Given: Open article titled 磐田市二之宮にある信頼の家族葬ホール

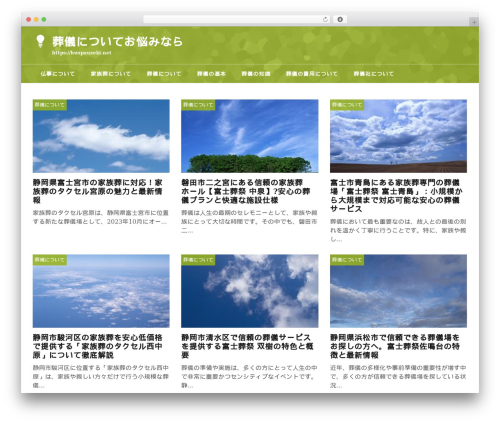Looking at the screenshot, I should pyautogui.click(x=246, y=191).
